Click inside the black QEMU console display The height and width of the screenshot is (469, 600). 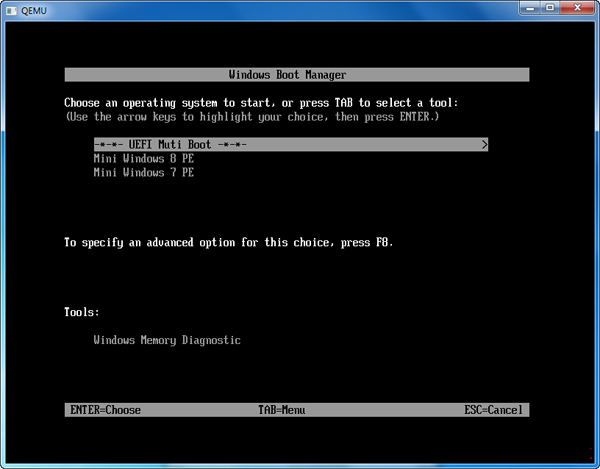[x=300, y=280]
